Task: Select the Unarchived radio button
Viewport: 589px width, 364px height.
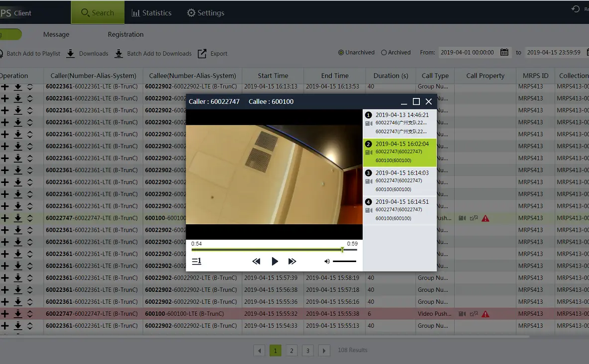Action: coord(341,52)
